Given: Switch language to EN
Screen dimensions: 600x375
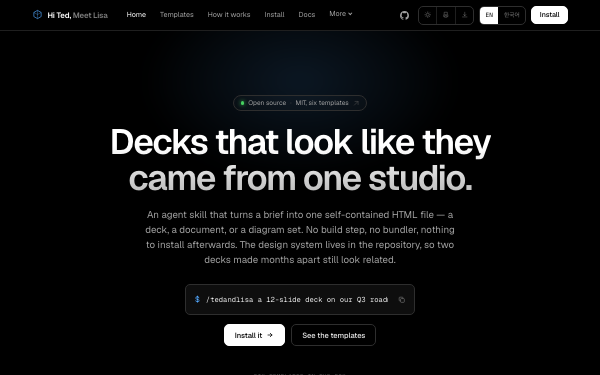Looking at the screenshot, I should (x=489, y=15).
